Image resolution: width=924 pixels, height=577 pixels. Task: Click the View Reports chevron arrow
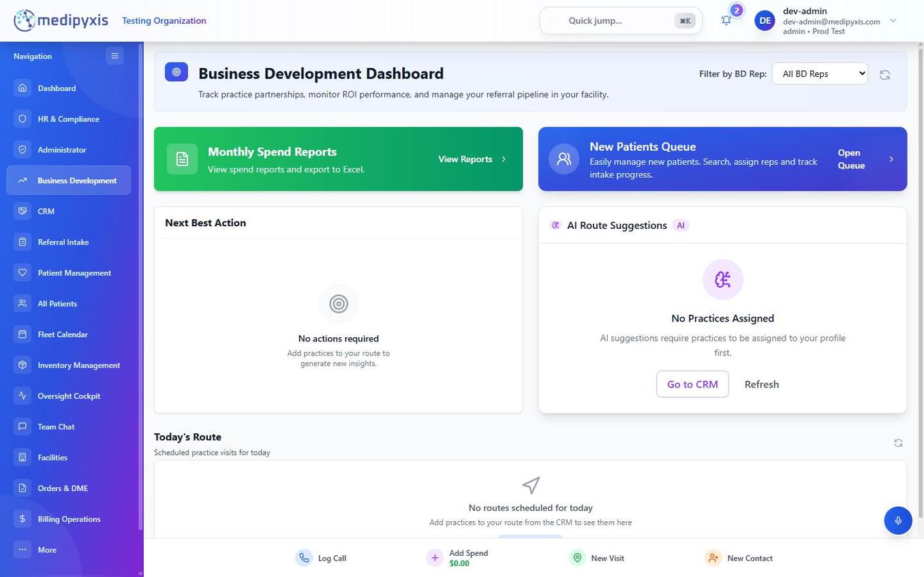[x=504, y=159]
